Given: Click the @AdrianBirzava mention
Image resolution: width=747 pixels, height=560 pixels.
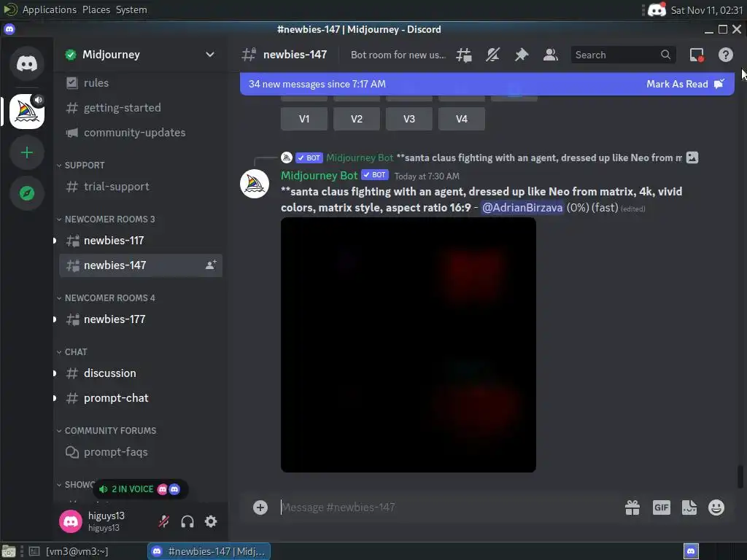Looking at the screenshot, I should pos(522,208).
